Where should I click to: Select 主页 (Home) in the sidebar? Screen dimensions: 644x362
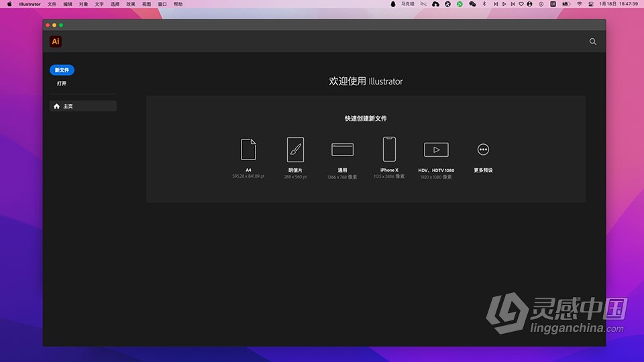[x=83, y=107]
